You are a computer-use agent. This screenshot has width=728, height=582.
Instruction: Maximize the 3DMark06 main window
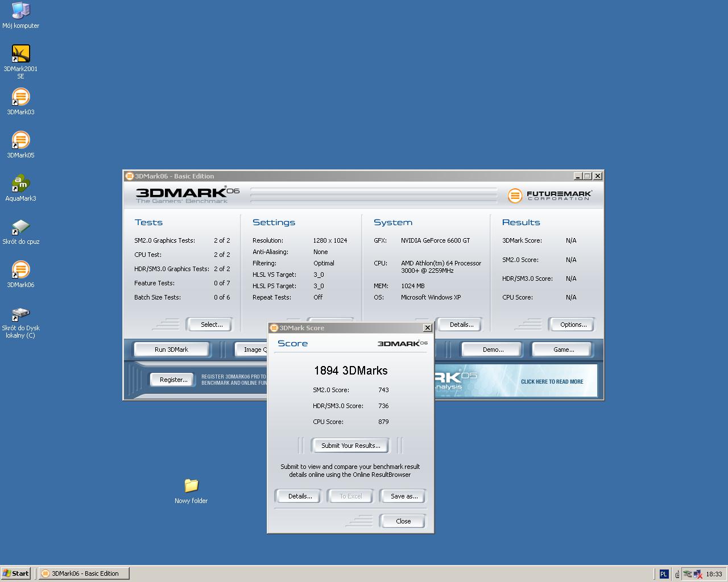[x=588, y=176]
